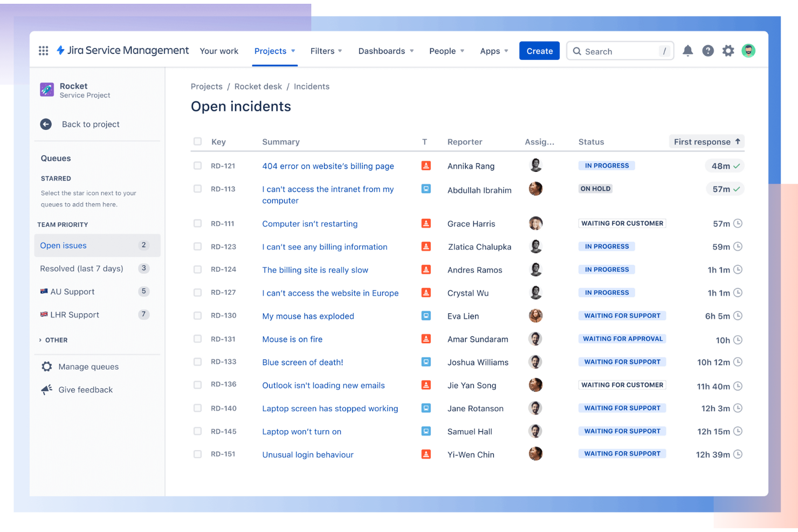798x532 pixels.
Task: Open the help question mark icon
Action: tap(708, 50)
